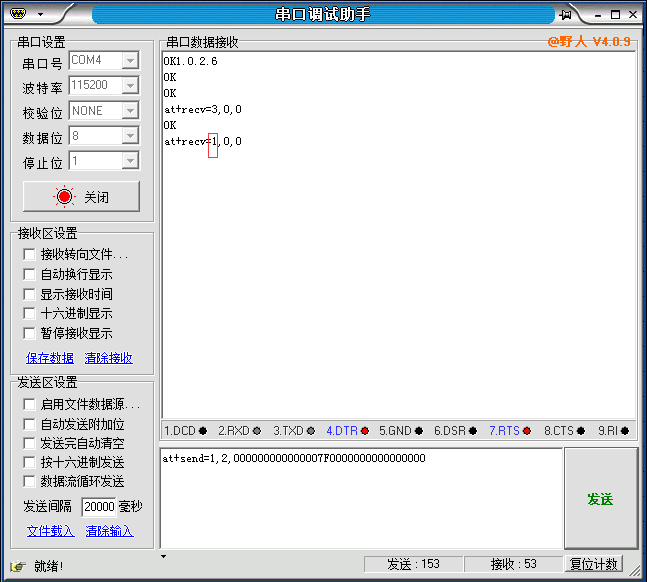Image resolution: width=647 pixels, height=582 pixels.
Task: Click in the send text box with at+send command
Action: coord(361,499)
